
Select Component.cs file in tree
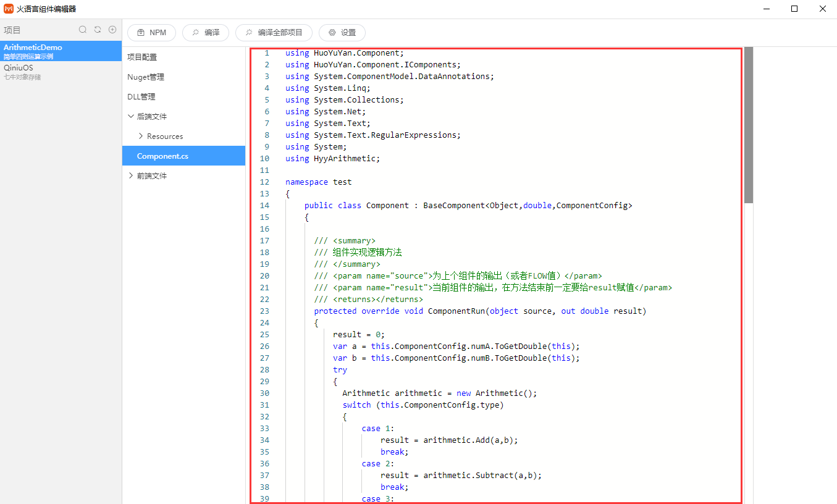point(162,156)
